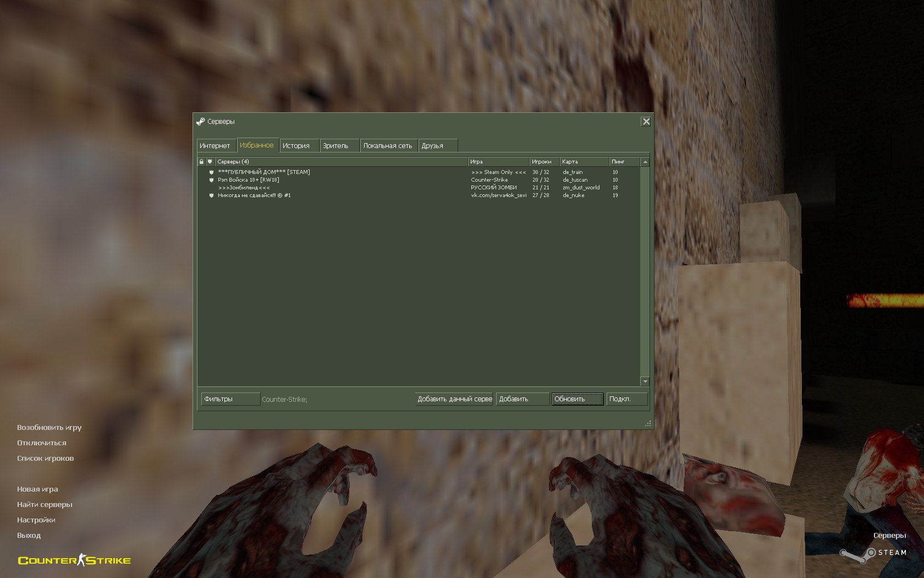Screen dimensions: 924x578
Task: Select ***ПУБЛИЧНЫЙ ДОМ*** [STEAM] server row
Action: 419,172
